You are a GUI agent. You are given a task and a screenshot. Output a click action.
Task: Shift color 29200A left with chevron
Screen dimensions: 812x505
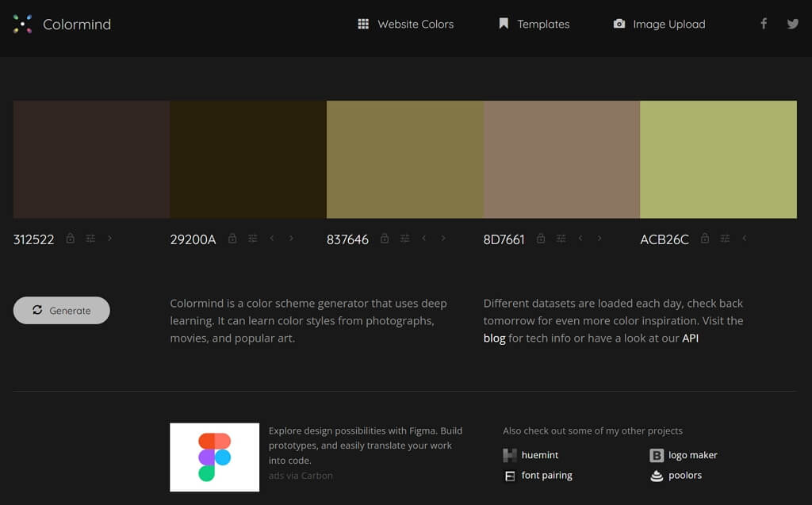tap(272, 239)
